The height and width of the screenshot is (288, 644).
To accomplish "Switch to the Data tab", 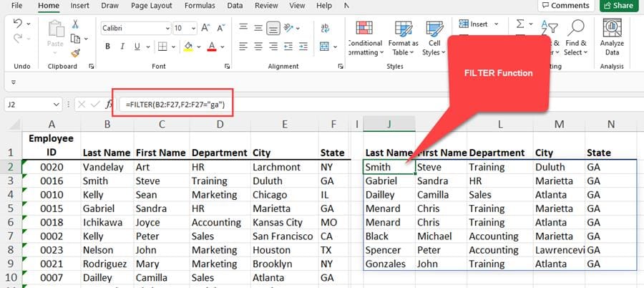I will tap(235, 6).
